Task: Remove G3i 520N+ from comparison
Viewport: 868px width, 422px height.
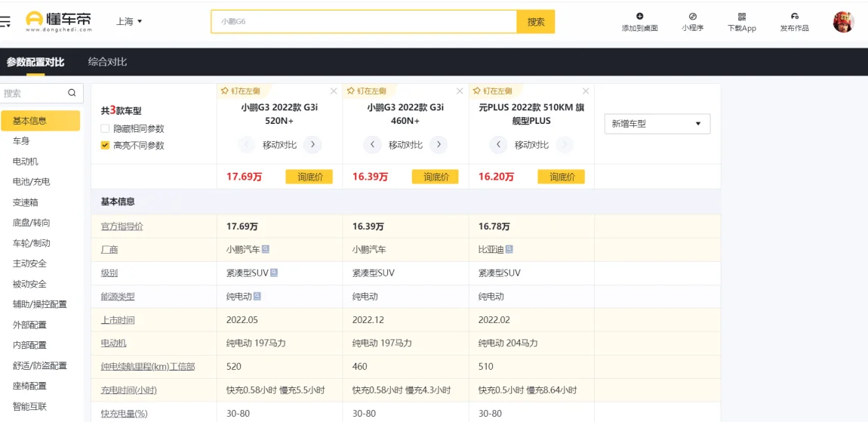Action: [x=334, y=91]
